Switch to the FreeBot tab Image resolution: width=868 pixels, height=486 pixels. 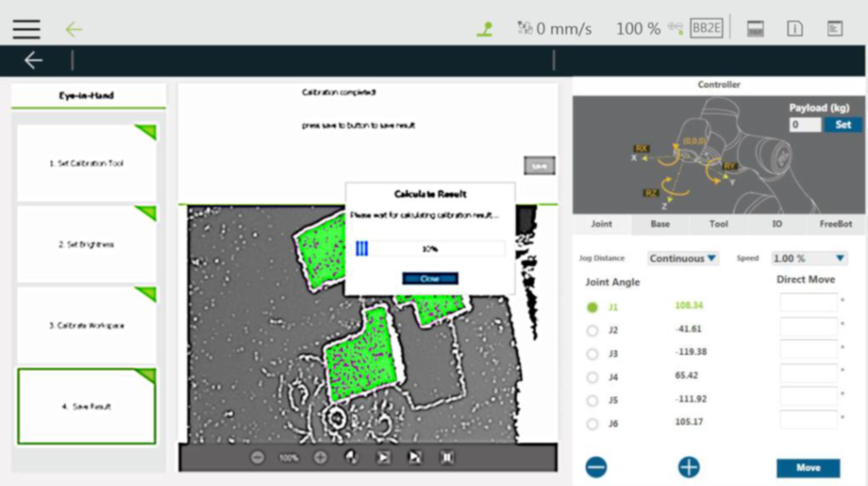835,224
